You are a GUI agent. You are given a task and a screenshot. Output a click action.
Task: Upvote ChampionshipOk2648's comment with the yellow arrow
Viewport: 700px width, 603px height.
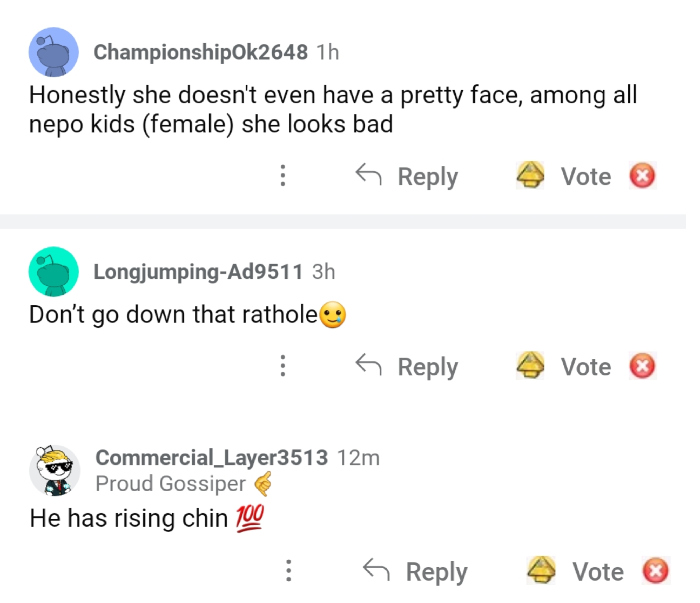point(530,176)
